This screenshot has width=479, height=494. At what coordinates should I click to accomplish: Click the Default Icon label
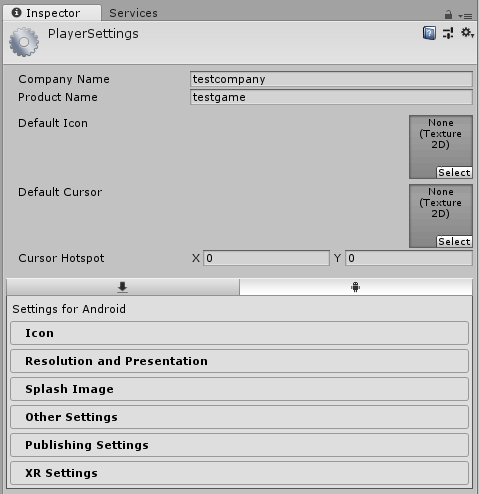click(x=53, y=123)
